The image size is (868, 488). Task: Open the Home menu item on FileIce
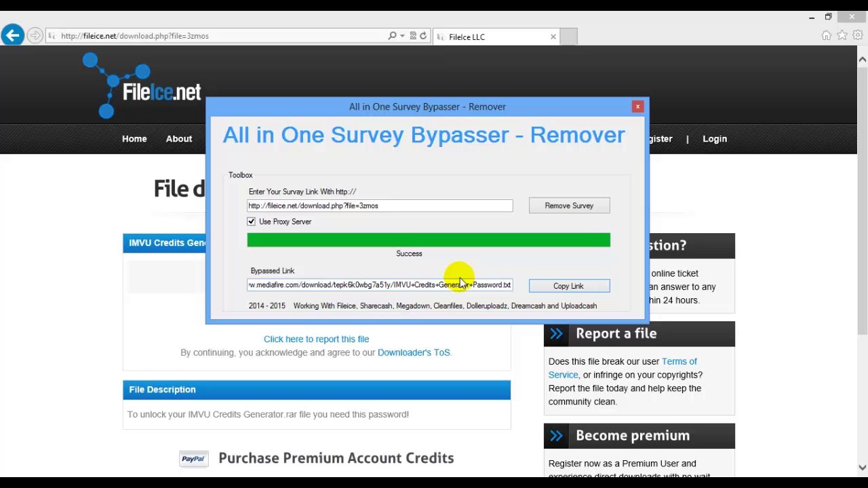134,139
